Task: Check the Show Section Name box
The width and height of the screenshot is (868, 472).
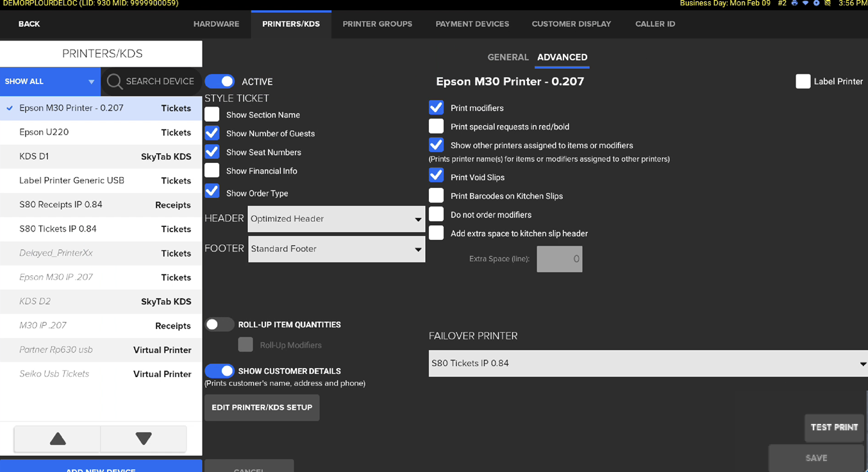Action: [x=212, y=115]
